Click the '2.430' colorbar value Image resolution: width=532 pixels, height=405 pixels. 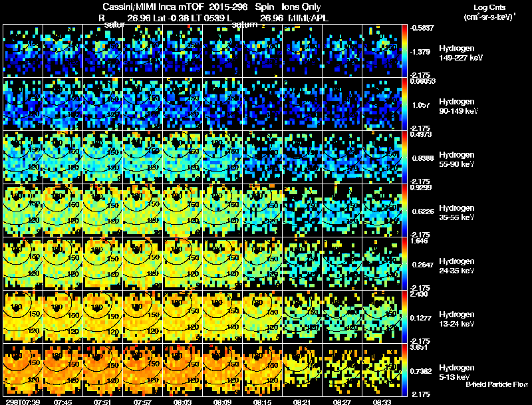(x=419, y=294)
